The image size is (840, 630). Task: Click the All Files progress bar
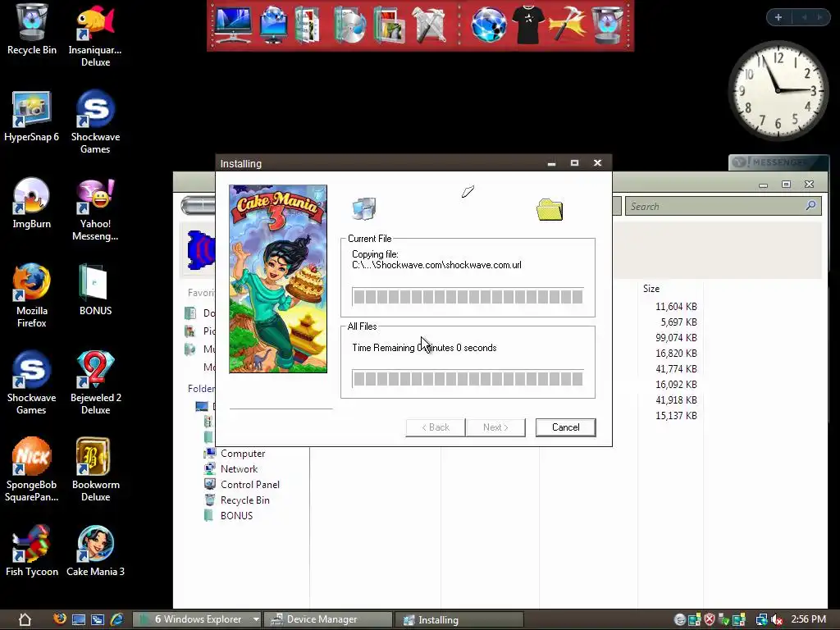tap(468, 379)
